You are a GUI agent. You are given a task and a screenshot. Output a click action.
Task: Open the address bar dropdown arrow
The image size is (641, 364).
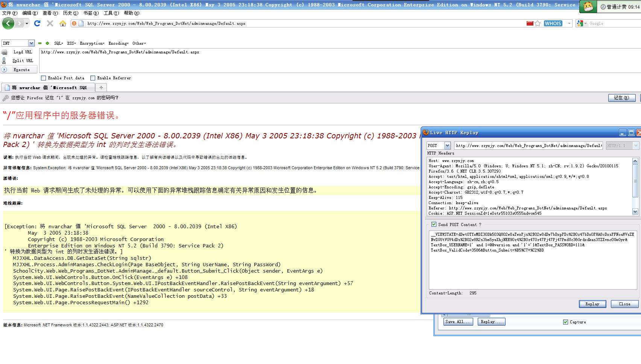coord(569,23)
